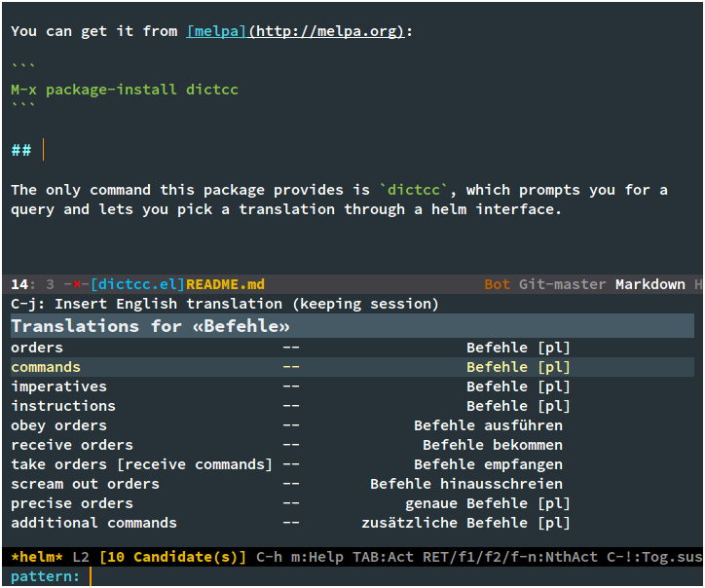Image resolution: width=705 pixels, height=588 pixels.
Task: Click [dictcc.el] project name in mode line
Action: 137,284
